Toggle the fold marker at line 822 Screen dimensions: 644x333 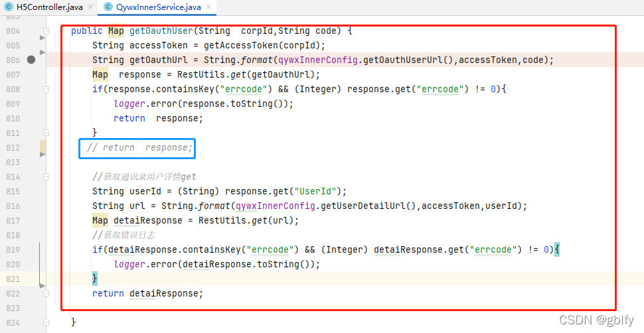point(46,293)
